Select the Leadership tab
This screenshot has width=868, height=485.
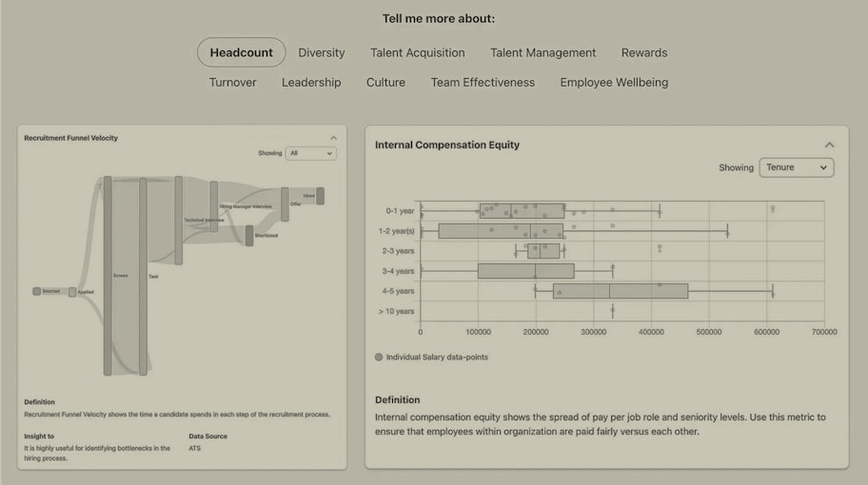click(311, 83)
